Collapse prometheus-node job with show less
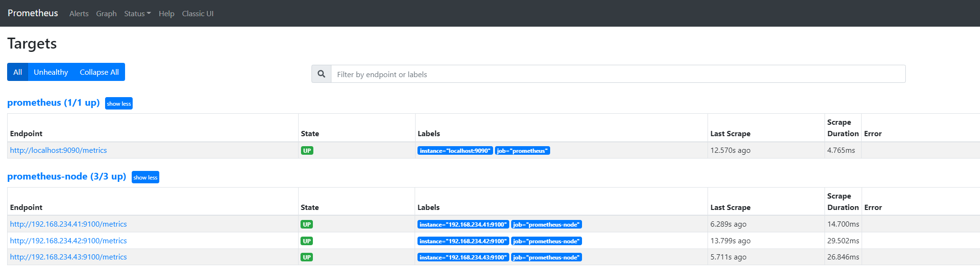Image resolution: width=980 pixels, height=269 pixels. click(x=146, y=177)
